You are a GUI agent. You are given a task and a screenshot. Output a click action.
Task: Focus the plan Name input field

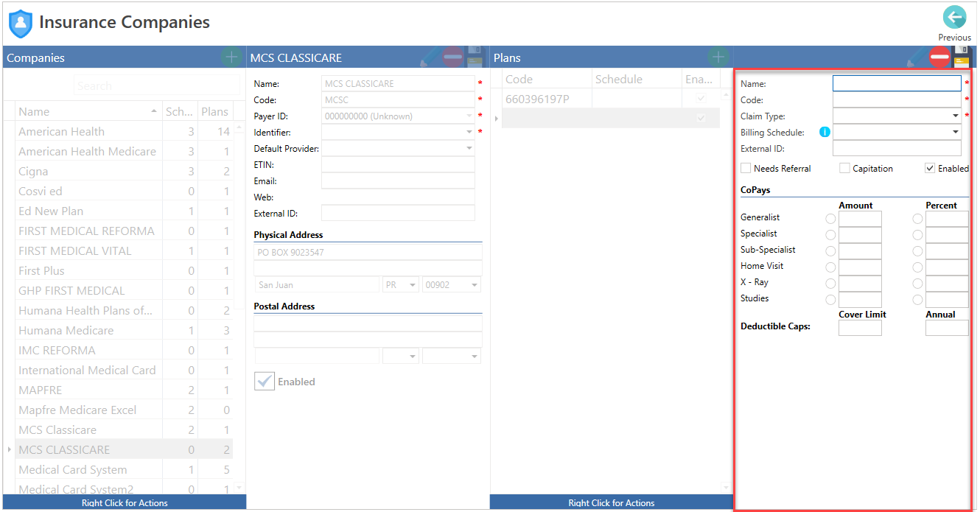(x=897, y=84)
